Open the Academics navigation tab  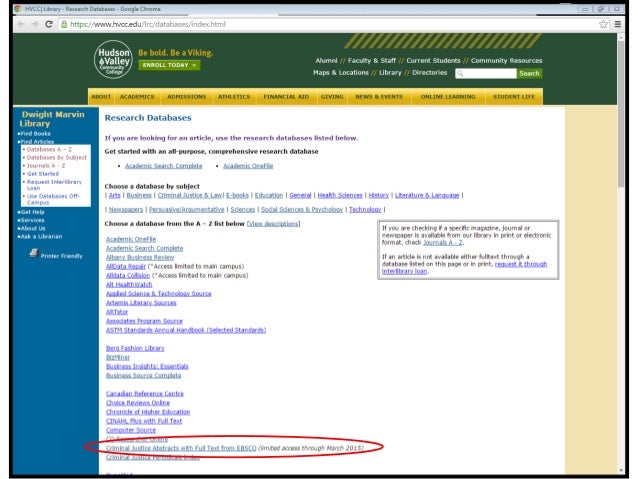pyautogui.click(x=137, y=97)
